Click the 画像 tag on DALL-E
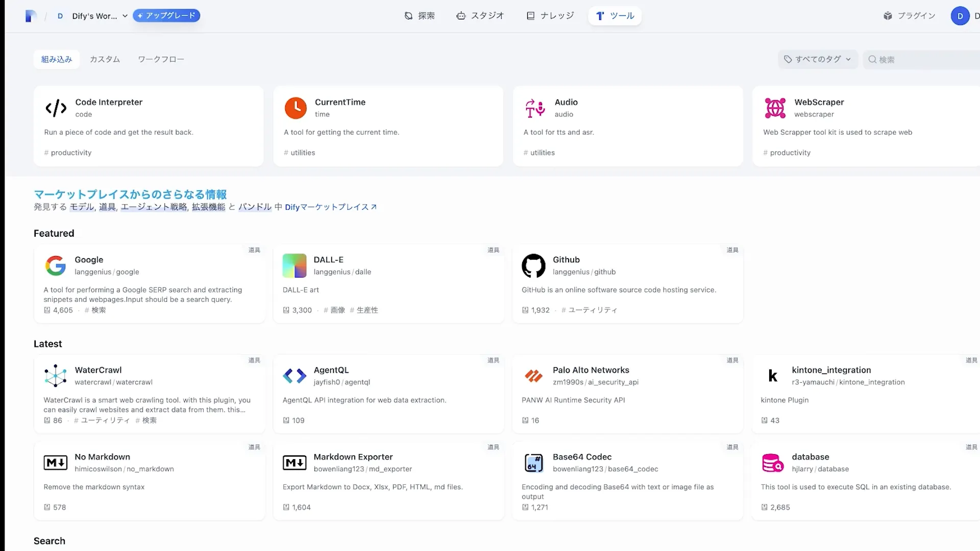Screen dimensions: 980x551 point(334,310)
